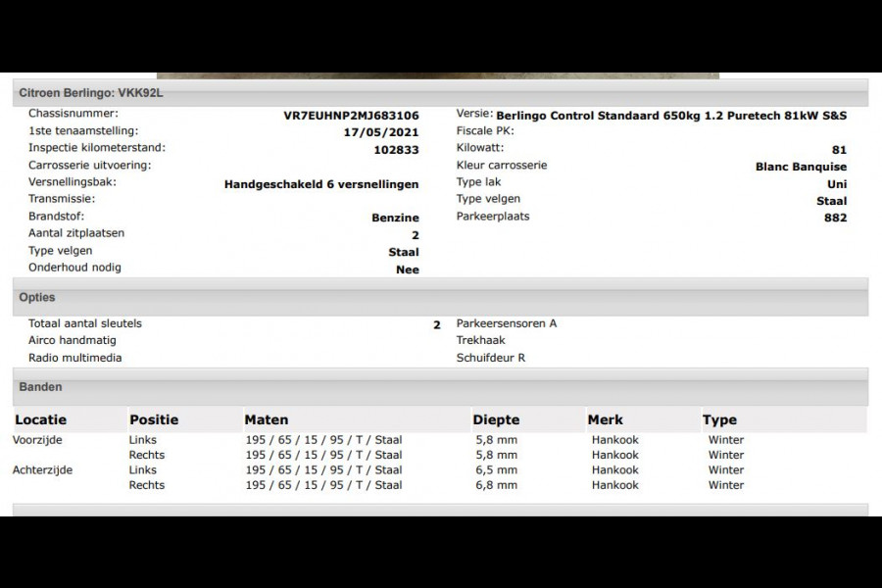882x588 pixels.
Task: Click the Banden section header
Action: 440,387
